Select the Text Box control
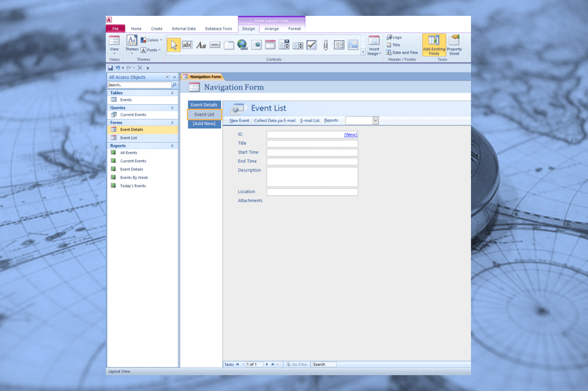588x391 pixels. [187, 45]
